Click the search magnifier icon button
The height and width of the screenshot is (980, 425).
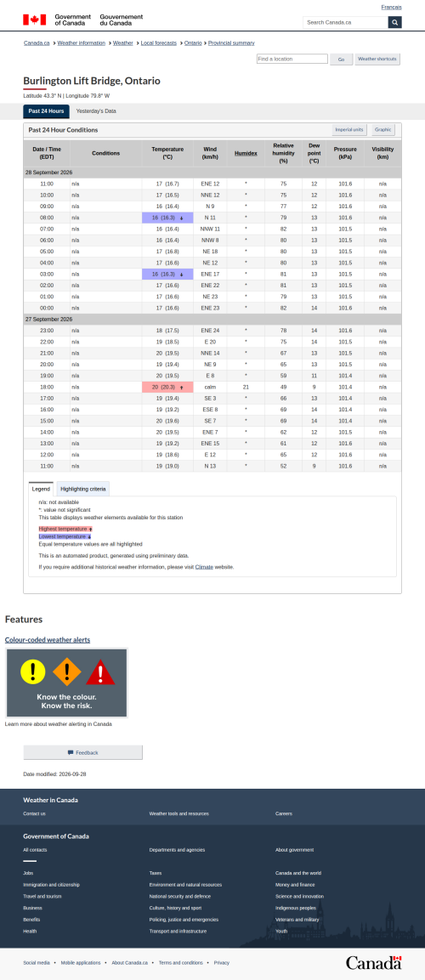pos(394,22)
